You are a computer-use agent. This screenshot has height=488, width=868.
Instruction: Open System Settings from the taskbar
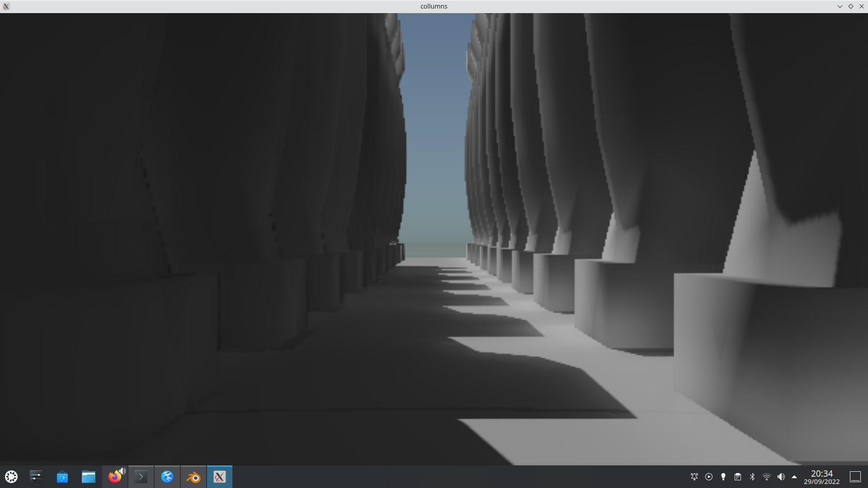click(35, 477)
